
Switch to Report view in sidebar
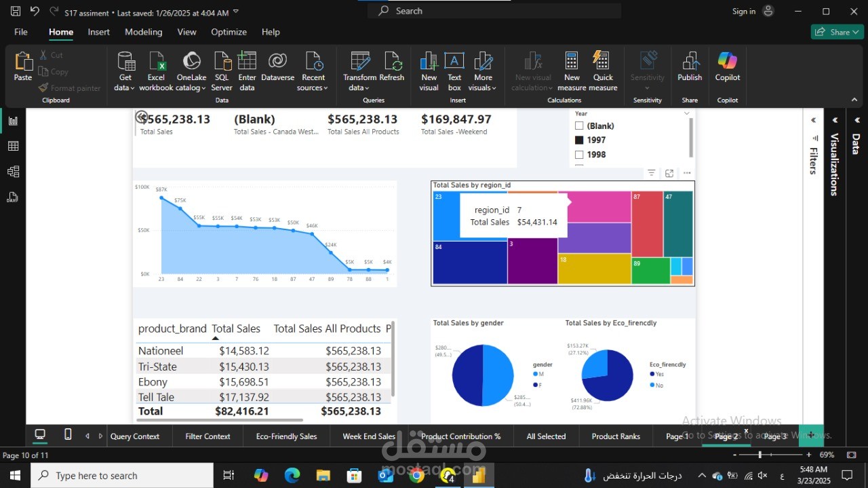(x=13, y=121)
